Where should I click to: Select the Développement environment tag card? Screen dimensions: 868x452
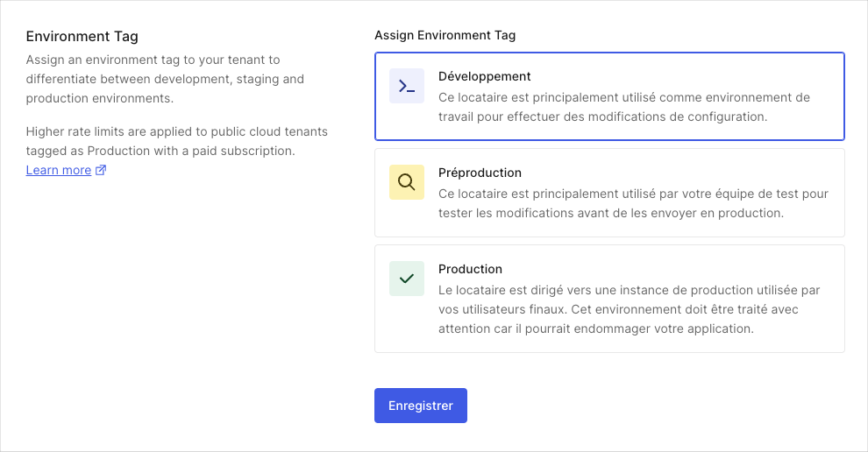[609, 96]
